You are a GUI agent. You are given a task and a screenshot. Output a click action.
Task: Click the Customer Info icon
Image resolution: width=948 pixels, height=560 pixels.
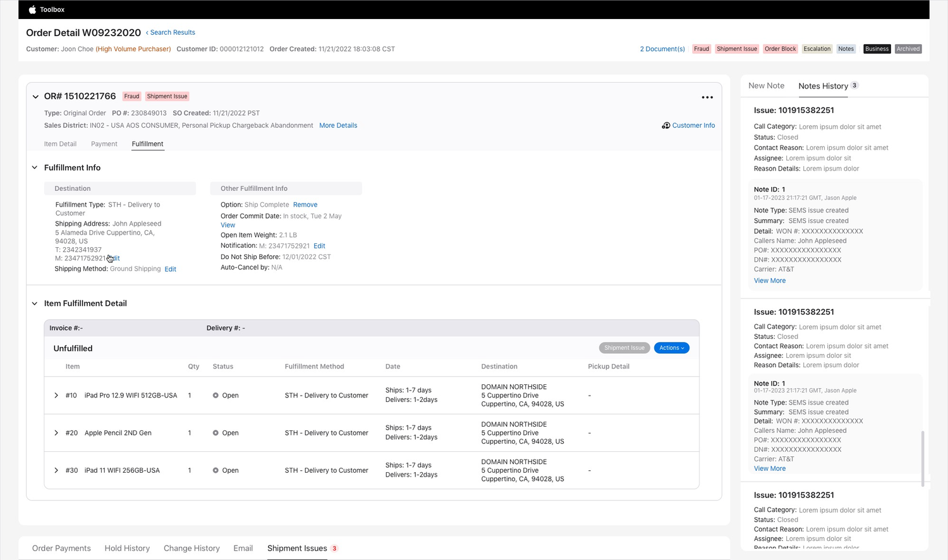(x=665, y=126)
